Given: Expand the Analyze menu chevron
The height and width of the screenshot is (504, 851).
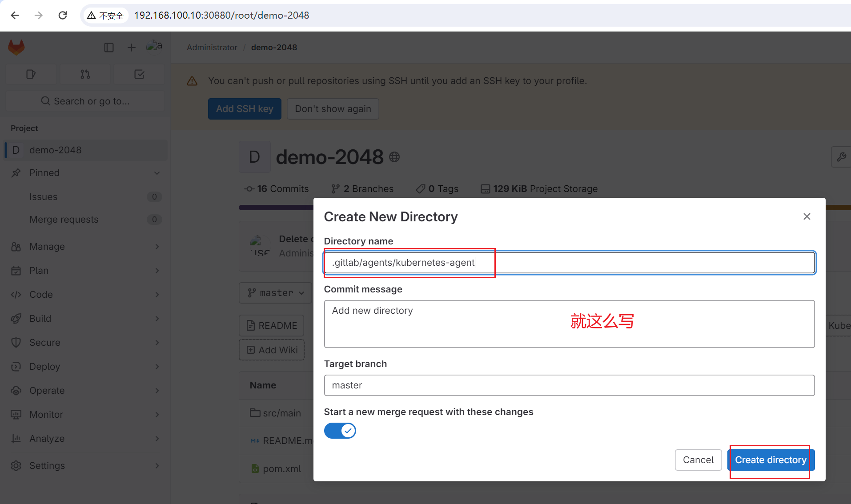Looking at the screenshot, I should coord(157,439).
